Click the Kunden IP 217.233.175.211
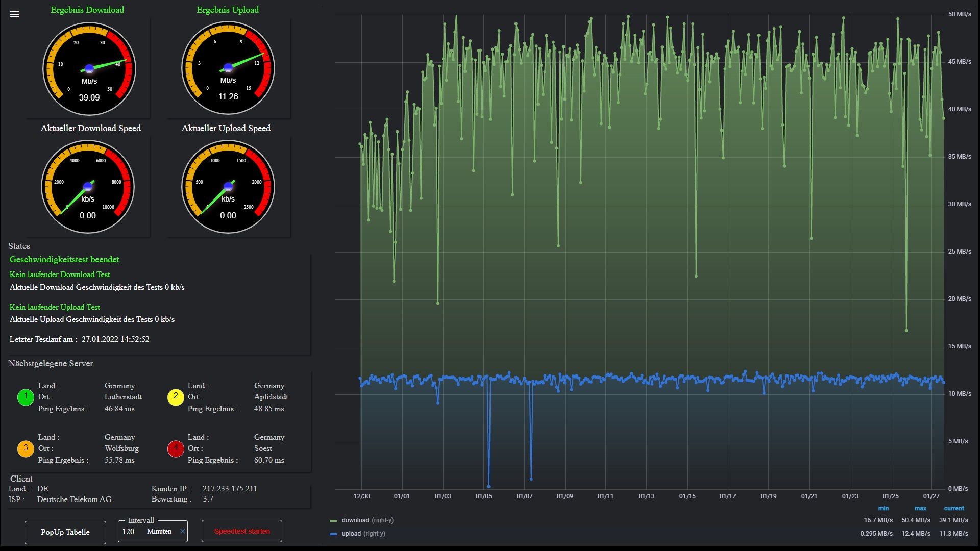 (x=230, y=489)
